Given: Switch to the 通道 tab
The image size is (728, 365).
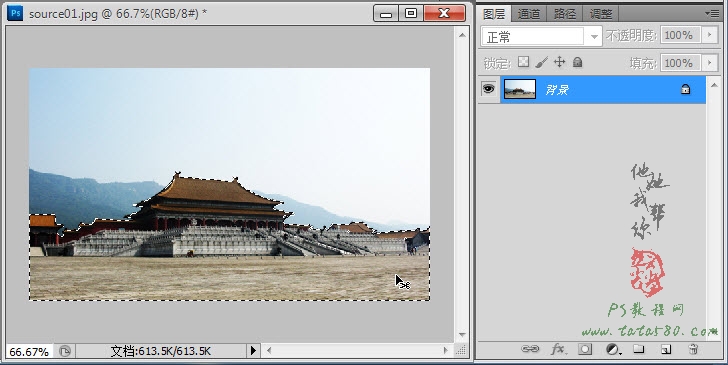Looking at the screenshot, I should (529, 13).
